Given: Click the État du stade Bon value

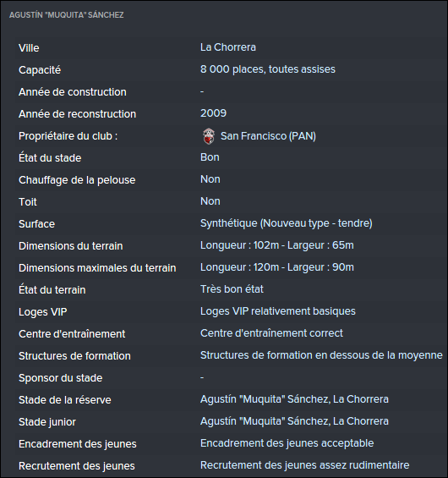Looking at the screenshot, I should tap(210, 157).
